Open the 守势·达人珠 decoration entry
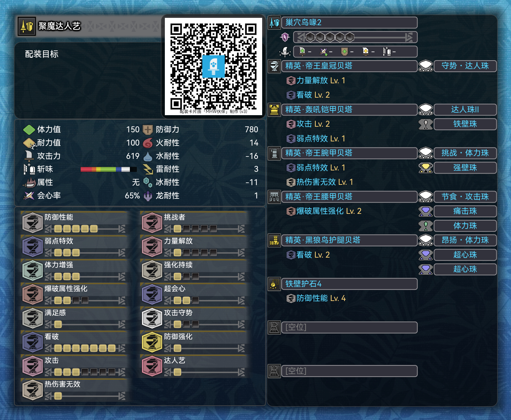Viewport: 511px width, 420px height. tap(465, 66)
